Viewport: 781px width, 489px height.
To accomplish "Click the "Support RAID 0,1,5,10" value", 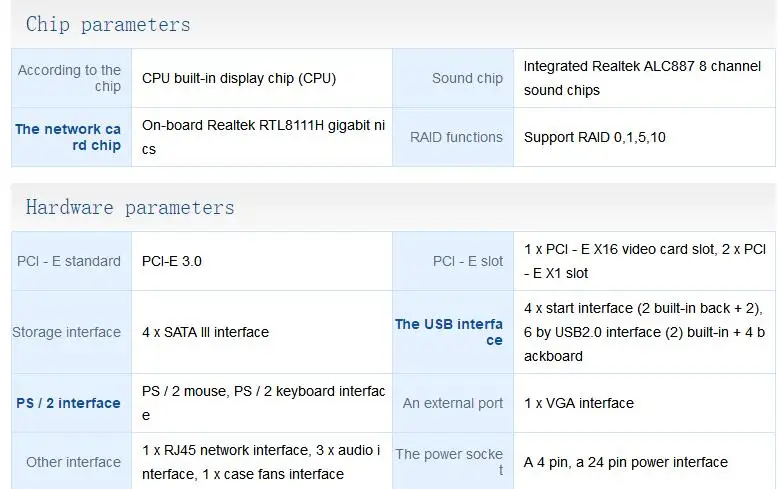I will click(x=594, y=137).
